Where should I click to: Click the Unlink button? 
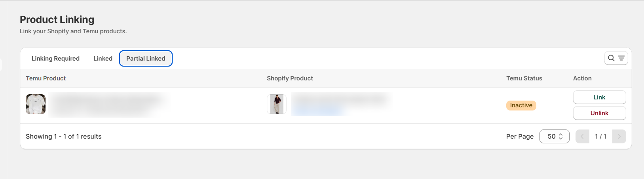point(599,113)
